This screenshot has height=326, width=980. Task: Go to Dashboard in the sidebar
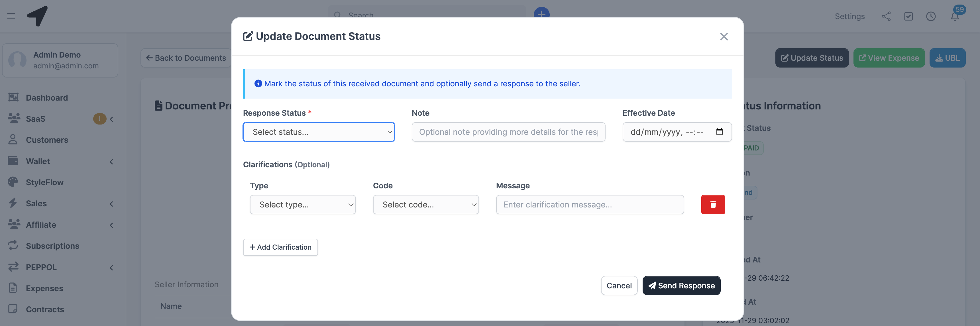[x=46, y=97]
